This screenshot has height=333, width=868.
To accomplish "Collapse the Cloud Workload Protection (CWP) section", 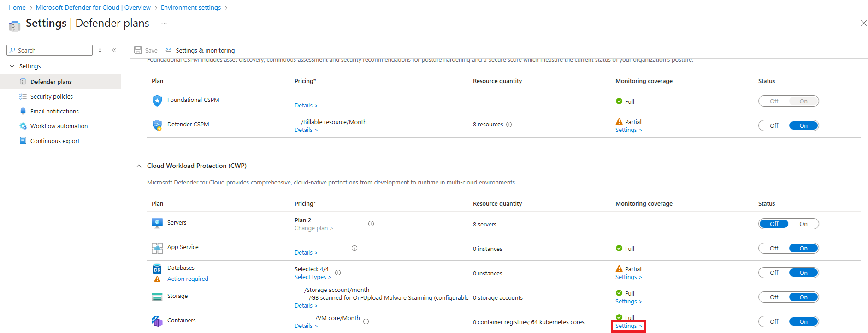I will (x=139, y=166).
